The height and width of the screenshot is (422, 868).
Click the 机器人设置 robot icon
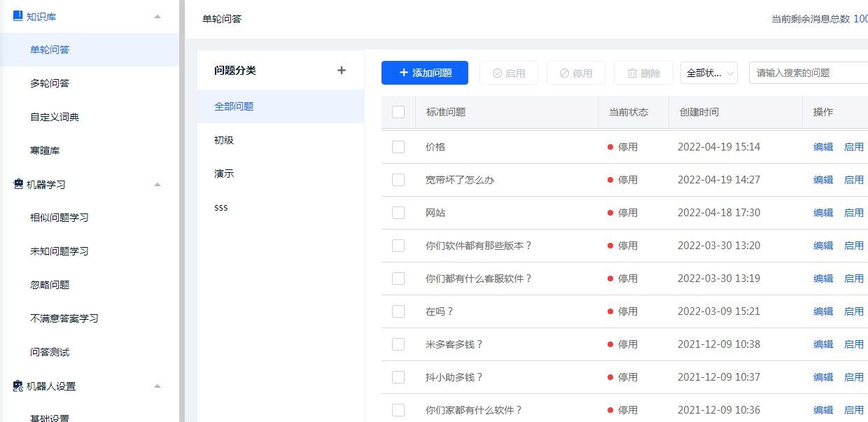[x=18, y=386]
